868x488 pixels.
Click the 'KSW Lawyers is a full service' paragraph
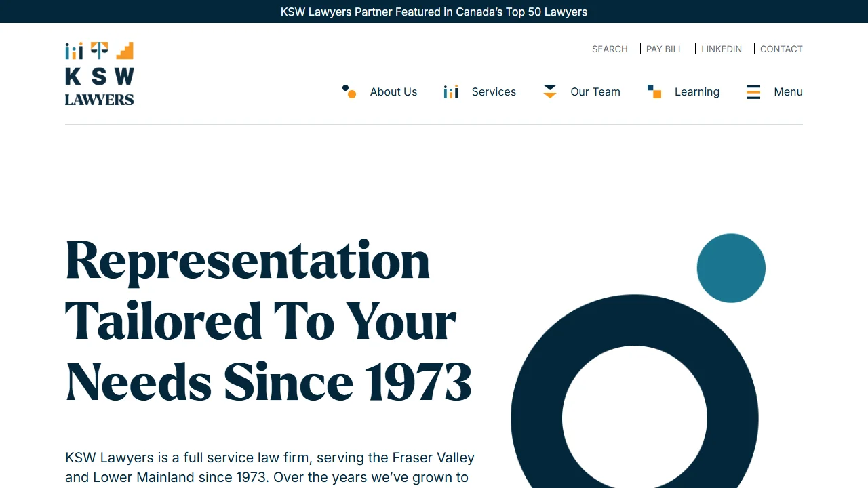(270, 469)
